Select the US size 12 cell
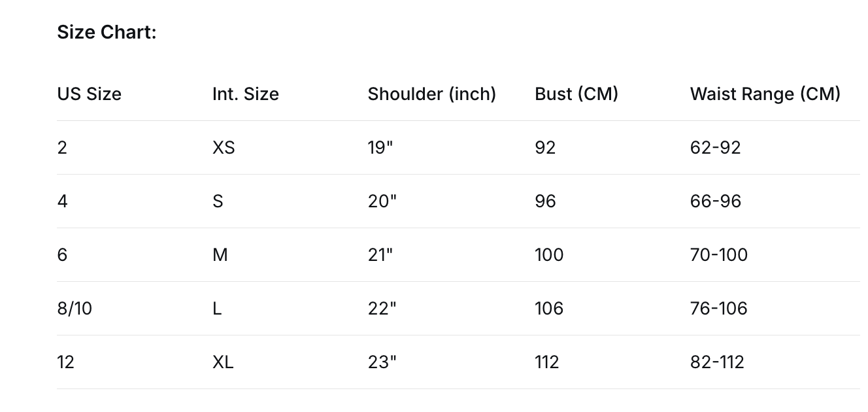 [65, 362]
